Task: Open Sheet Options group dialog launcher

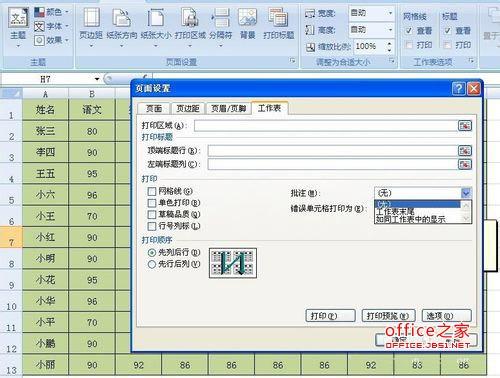Action: (471, 61)
